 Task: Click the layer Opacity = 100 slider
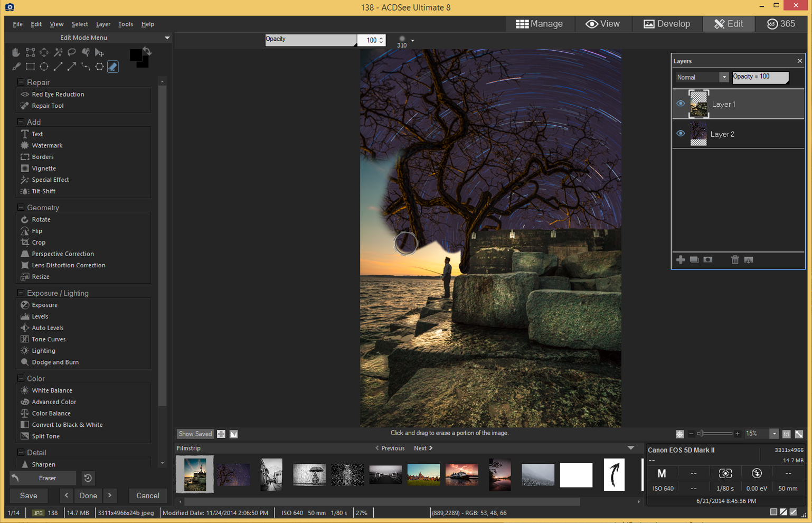(x=760, y=77)
